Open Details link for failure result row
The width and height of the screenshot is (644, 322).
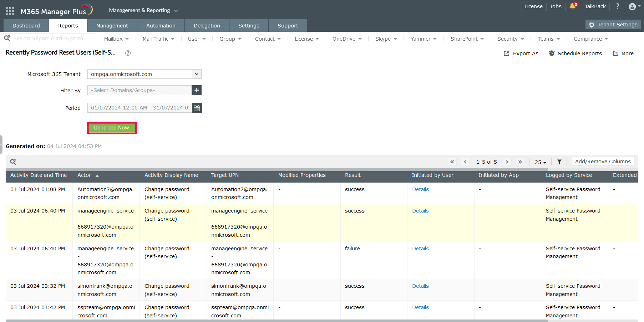420,249
